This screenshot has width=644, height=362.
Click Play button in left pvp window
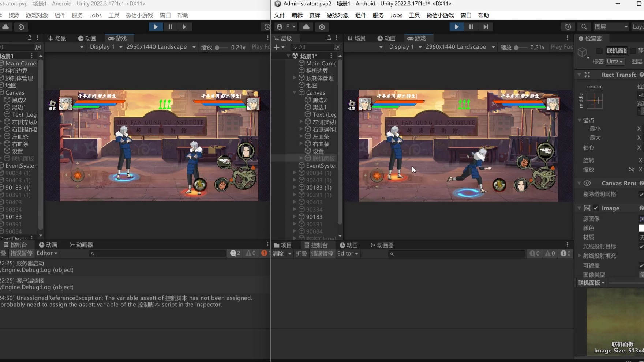pos(156,27)
